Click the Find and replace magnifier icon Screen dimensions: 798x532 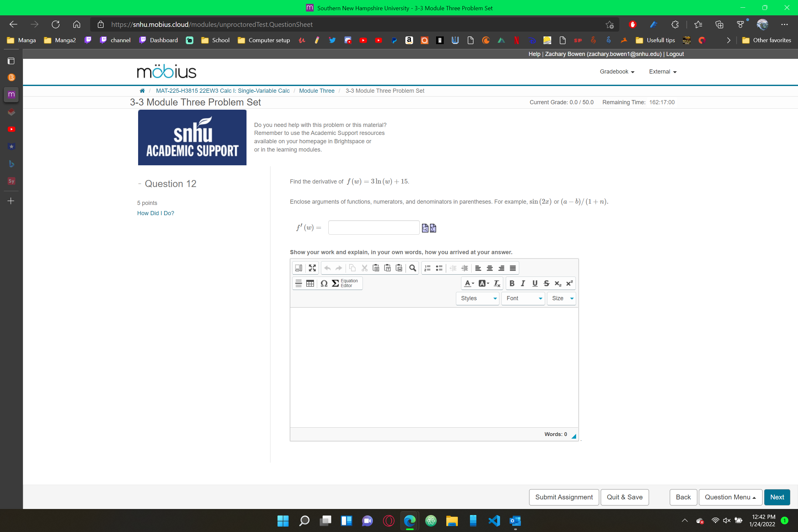(412, 268)
